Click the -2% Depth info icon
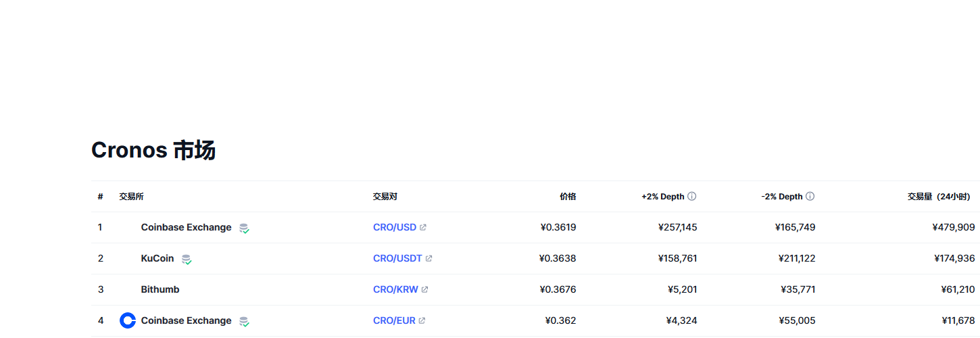980x338 pixels. (x=810, y=197)
